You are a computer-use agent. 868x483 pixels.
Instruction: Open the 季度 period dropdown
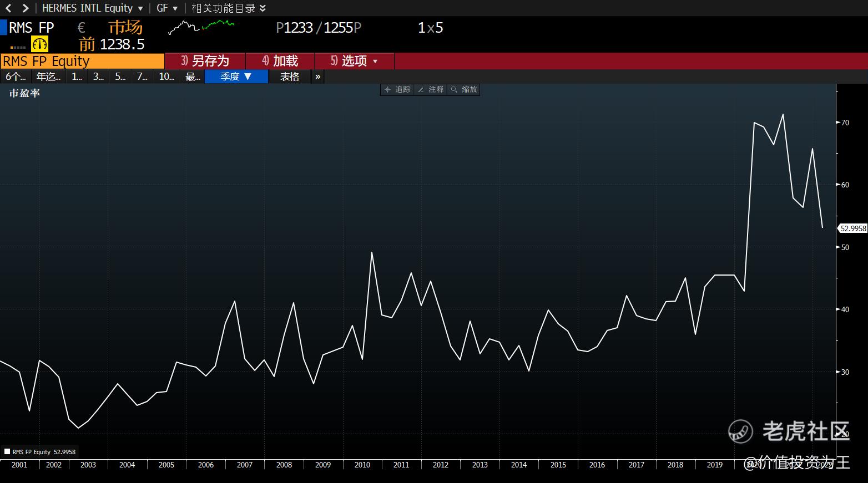236,77
